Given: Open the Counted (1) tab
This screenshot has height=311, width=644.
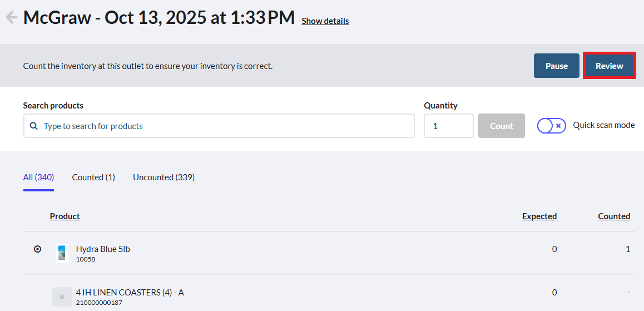Looking at the screenshot, I should [93, 177].
